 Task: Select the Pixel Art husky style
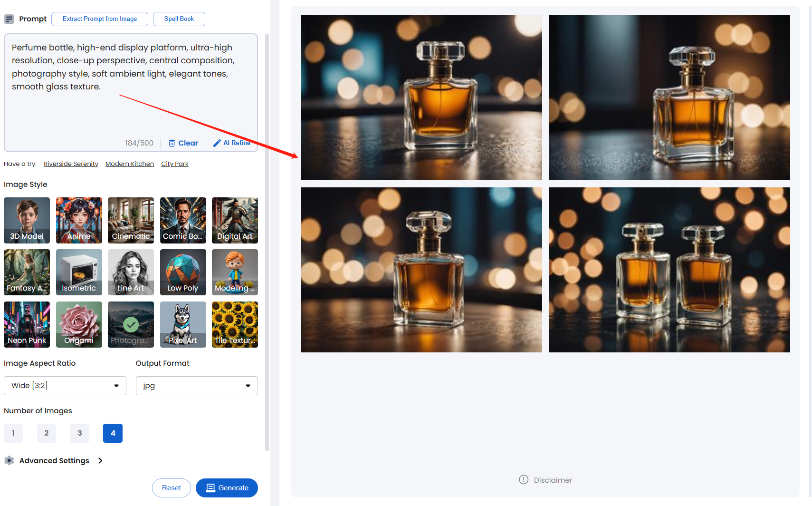[183, 324]
